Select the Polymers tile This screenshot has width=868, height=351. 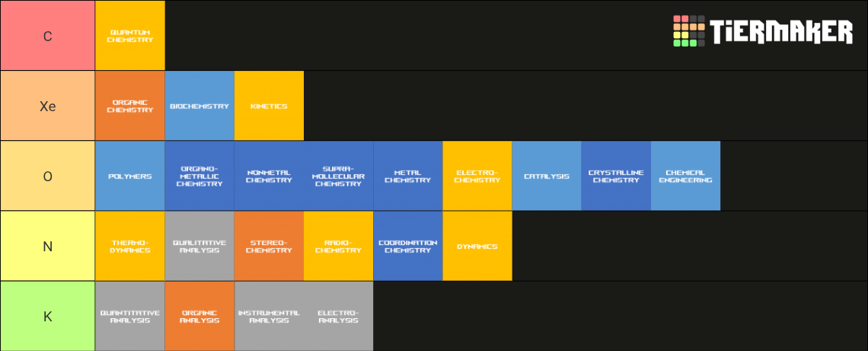pyautogui.click(x=130, y=176)
